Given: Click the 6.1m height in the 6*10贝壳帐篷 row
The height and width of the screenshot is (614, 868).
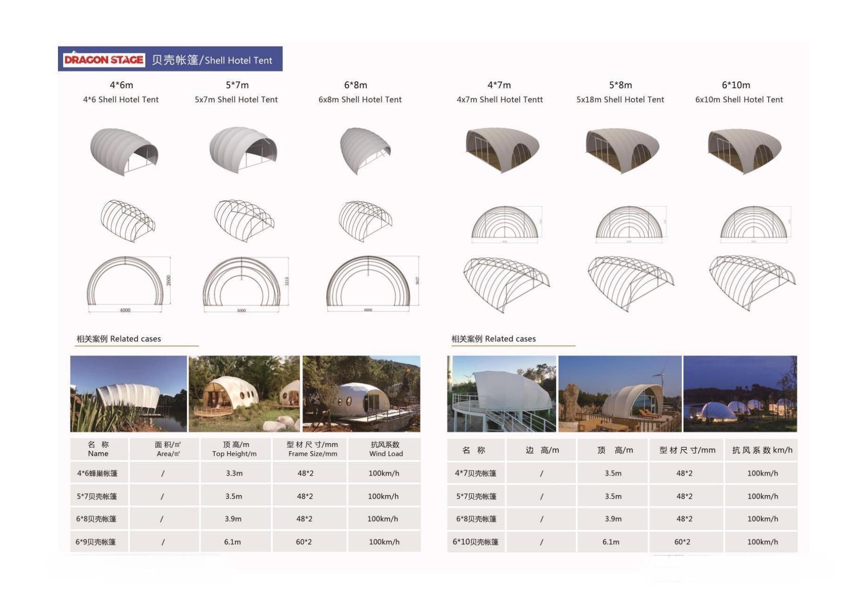Looking at the screenshot, I should (611, 542).
